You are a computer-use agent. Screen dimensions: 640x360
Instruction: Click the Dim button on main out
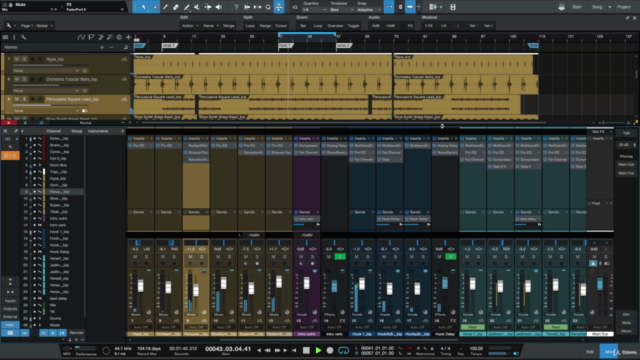tap(626, 314)
